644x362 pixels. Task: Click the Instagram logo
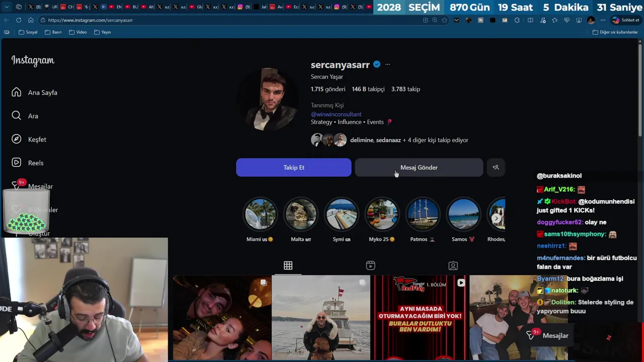pos(33,60)
